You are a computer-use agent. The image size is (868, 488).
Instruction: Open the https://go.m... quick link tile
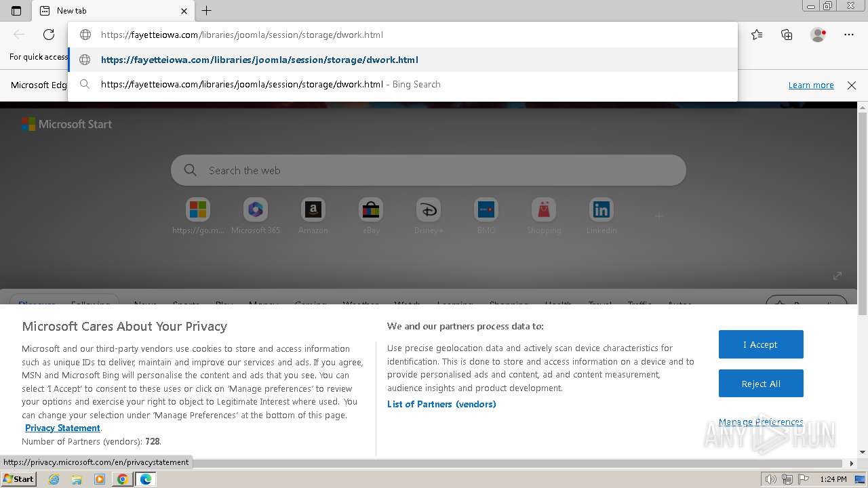[x=198, y=217]
